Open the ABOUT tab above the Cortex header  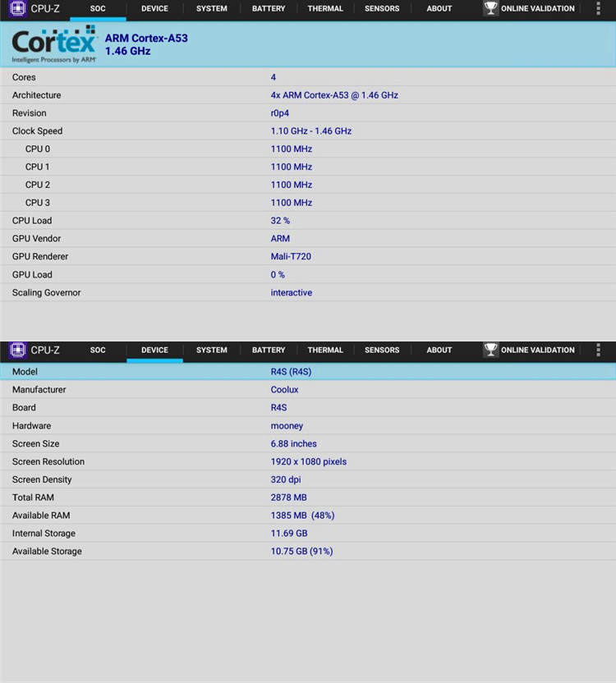click(x=439, y=9)
